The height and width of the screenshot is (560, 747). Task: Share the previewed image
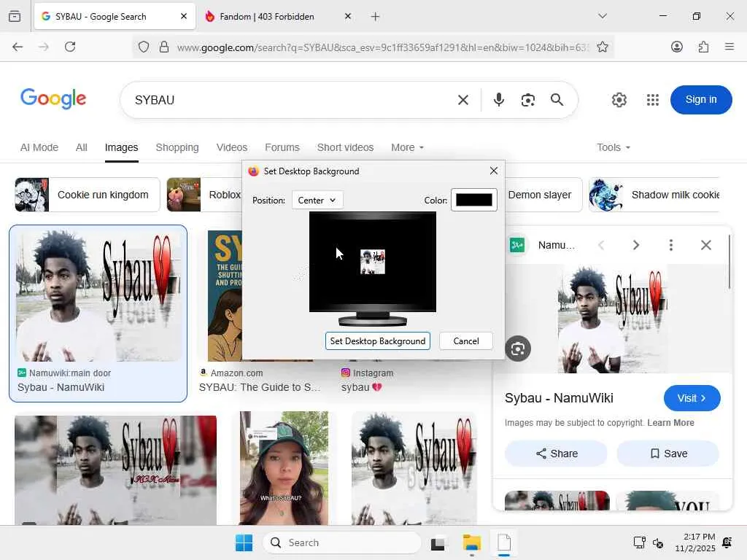click(557, 454)
